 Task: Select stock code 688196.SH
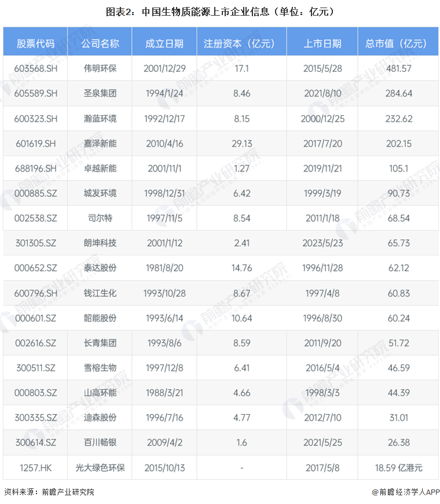pyautogui.click(x=36, y=168)
